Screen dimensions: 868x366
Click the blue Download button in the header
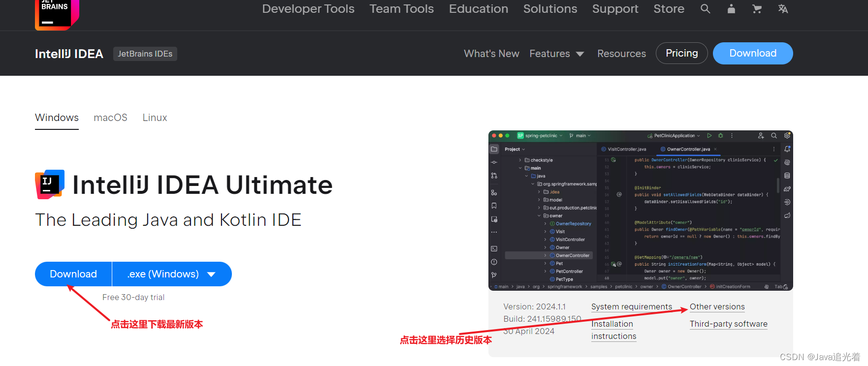coord(753,53)
